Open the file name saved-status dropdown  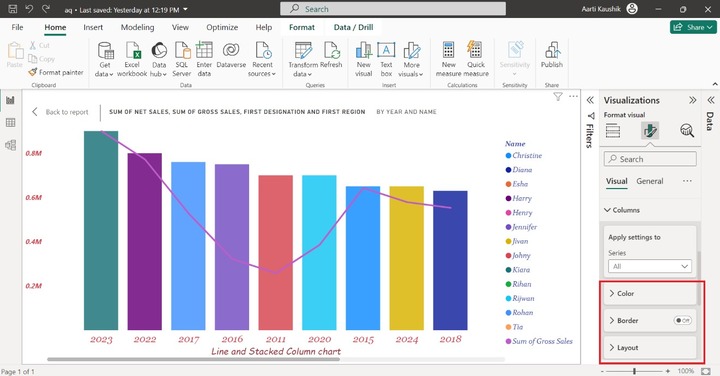pyautogui.click(x=185, y=9)
